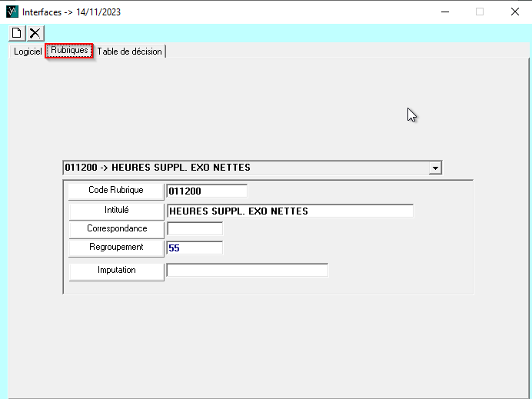Close the Interfaces window
532x399 pixels.
point(514,12)
